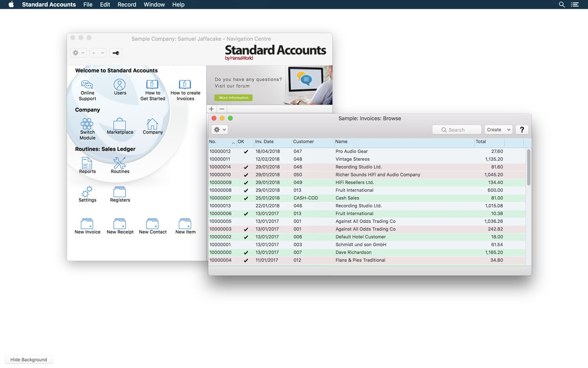The height and width of the screenshot is (368, 588).
Task: Open the Switch Module icon
Action: 87,124
